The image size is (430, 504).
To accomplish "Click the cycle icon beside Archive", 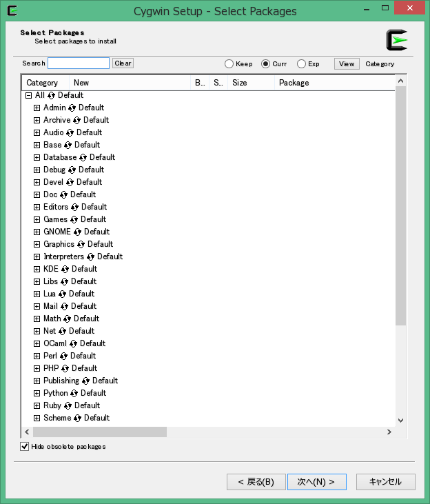I will [x=76, y=120].
